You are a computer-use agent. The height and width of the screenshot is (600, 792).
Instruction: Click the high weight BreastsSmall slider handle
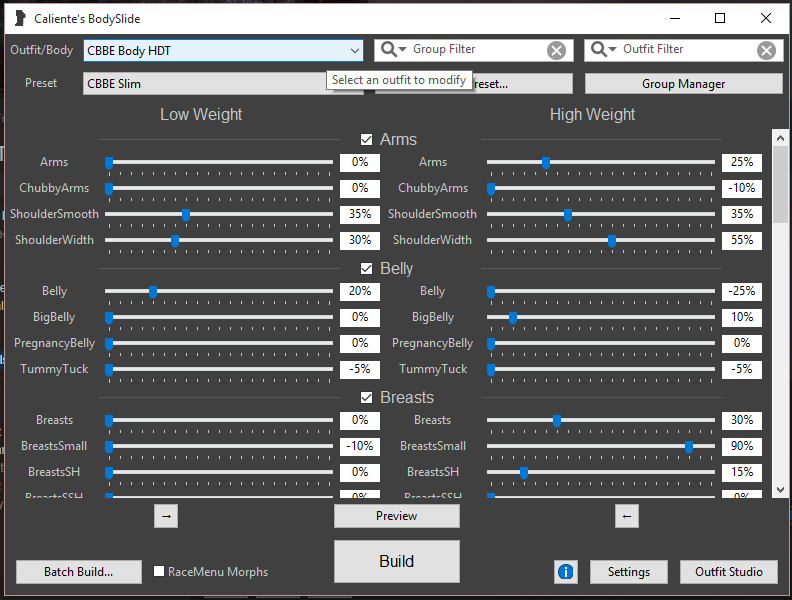pos(689,447)
